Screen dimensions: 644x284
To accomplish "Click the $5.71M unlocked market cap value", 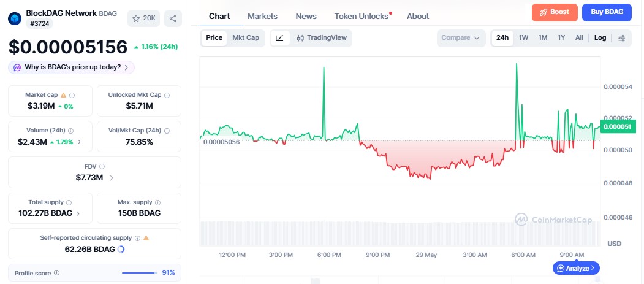I will (139, 106).
